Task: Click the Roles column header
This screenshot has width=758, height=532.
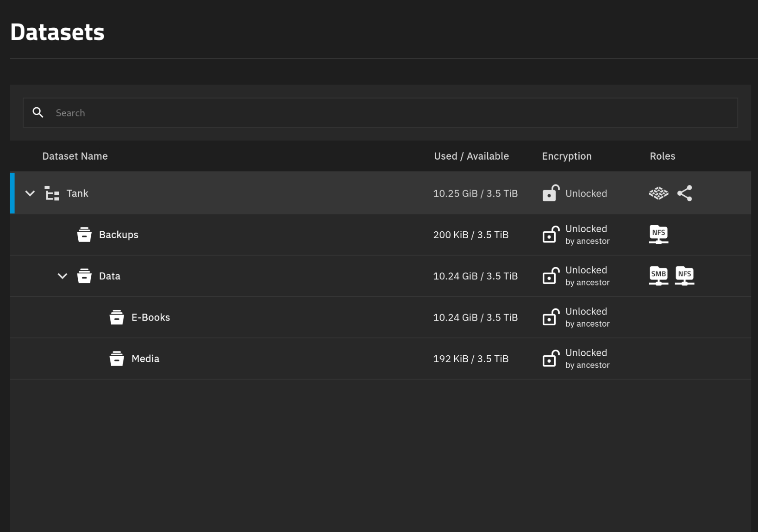Action: (x=662, y=156)
